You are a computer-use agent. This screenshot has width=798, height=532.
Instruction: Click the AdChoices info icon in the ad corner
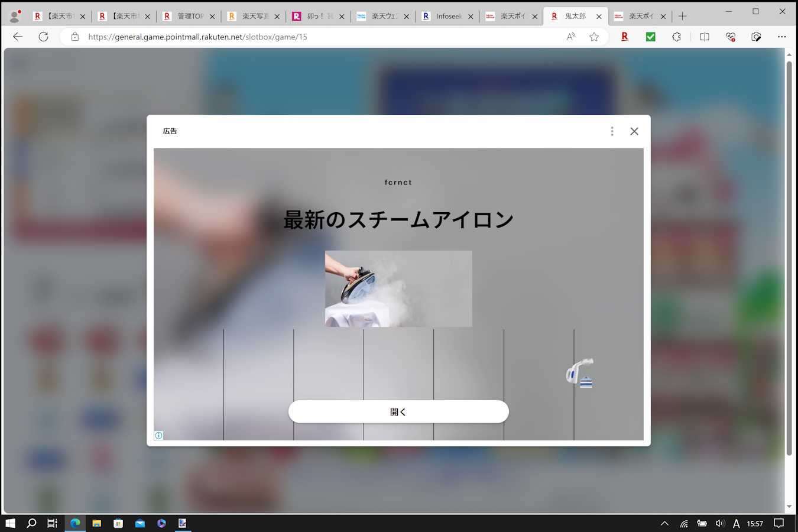point(158,436)
